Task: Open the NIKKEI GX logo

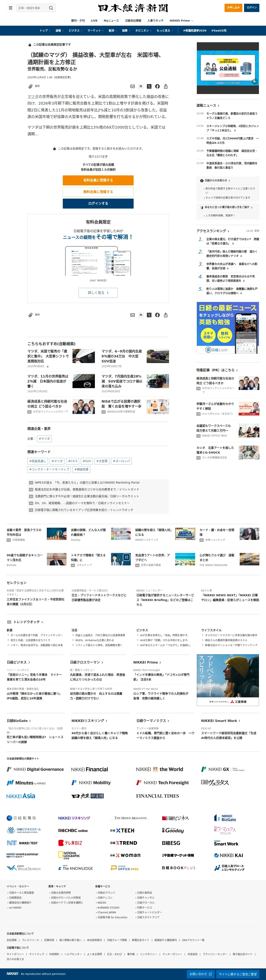Action: pos(223,769)
